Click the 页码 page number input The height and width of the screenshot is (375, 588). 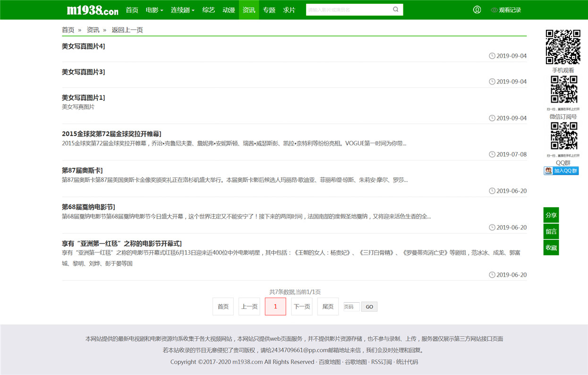pos(351,307)
